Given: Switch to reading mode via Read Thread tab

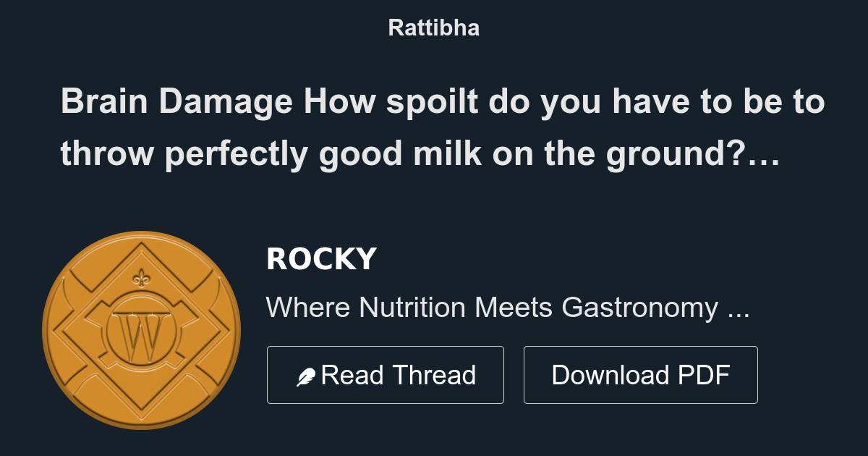Looking at the screenshot, I should coord(386,374).
